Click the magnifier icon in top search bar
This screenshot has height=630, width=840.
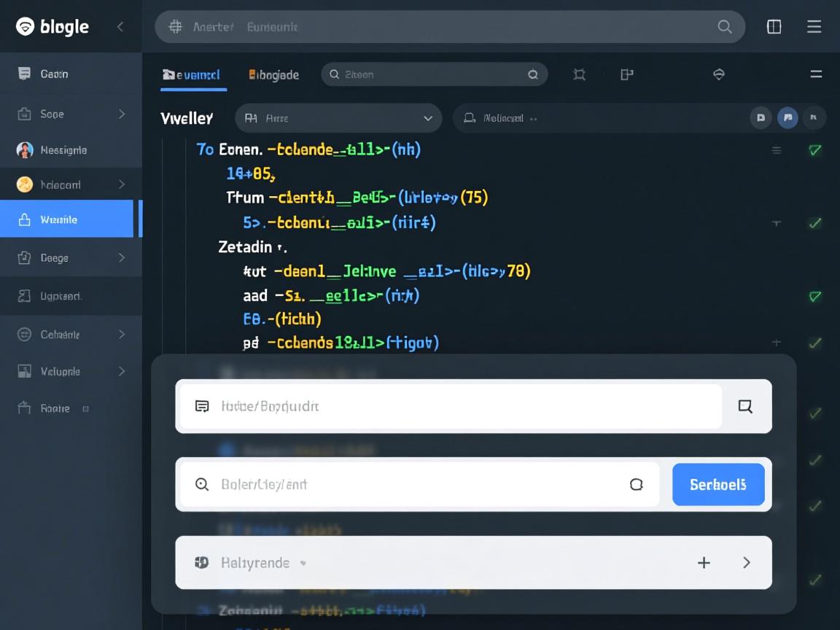(x=724, y=27)
